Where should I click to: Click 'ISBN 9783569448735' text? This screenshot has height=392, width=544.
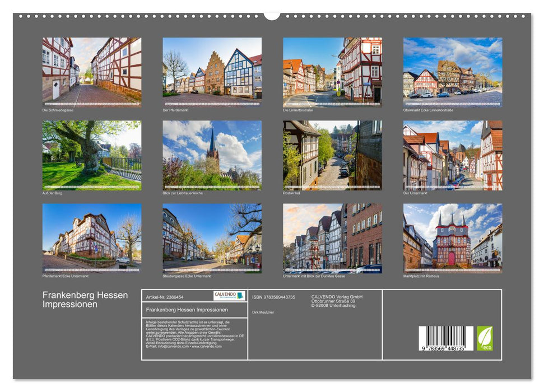pyautogui.click(x=274, y=297)
